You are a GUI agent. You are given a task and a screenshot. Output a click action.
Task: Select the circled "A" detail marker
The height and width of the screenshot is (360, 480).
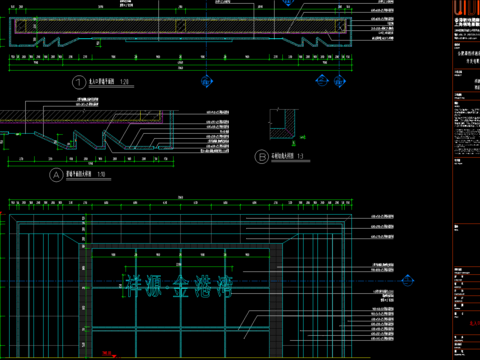pyautogui.click(x=56, y=175)
